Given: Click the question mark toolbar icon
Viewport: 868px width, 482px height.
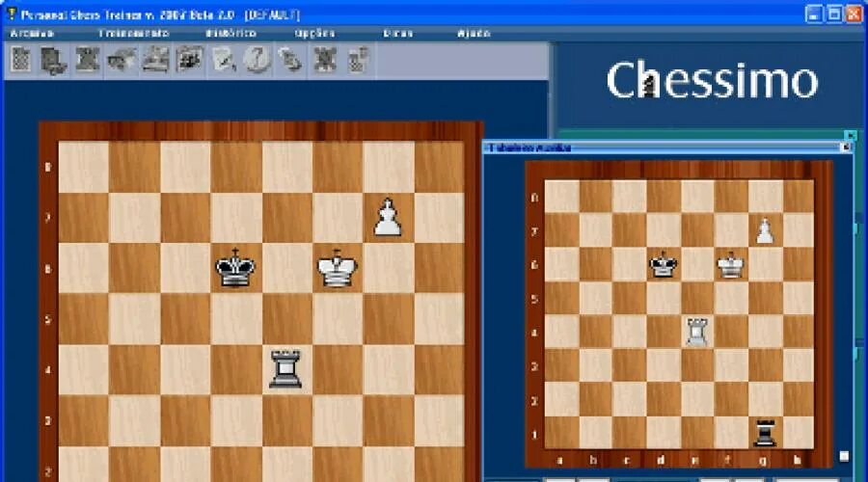Looking at the screenshot, I should coord(257,60).
